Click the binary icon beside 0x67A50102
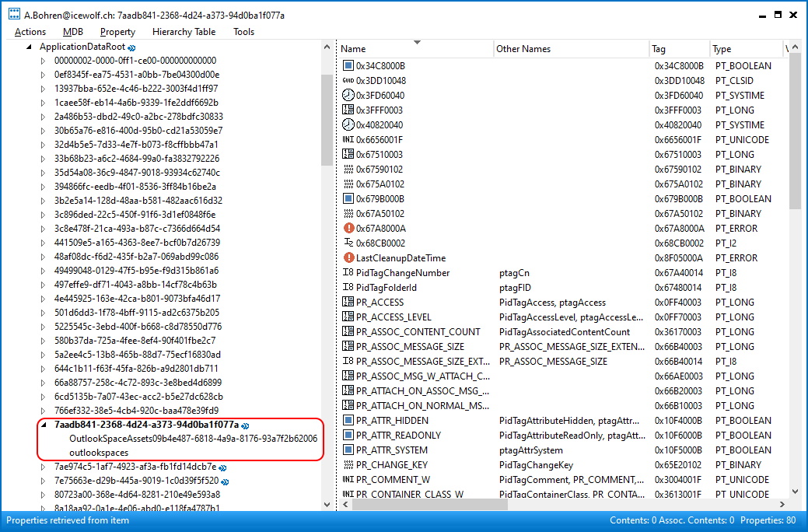The width and height of the screenshot is (808, 532). [348, 213]
